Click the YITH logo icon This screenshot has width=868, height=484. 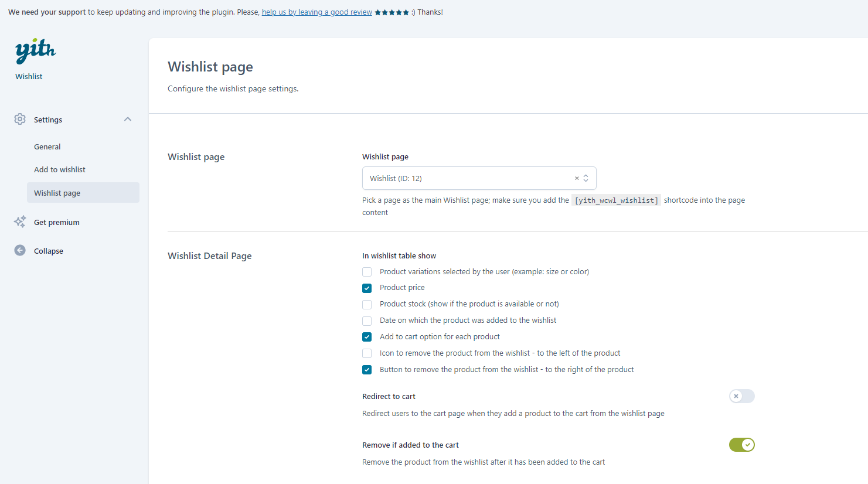tap(35, 50)
